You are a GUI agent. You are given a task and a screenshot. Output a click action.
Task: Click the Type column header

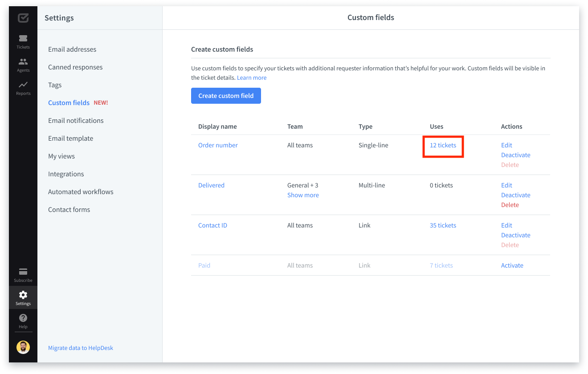[365, 126]
